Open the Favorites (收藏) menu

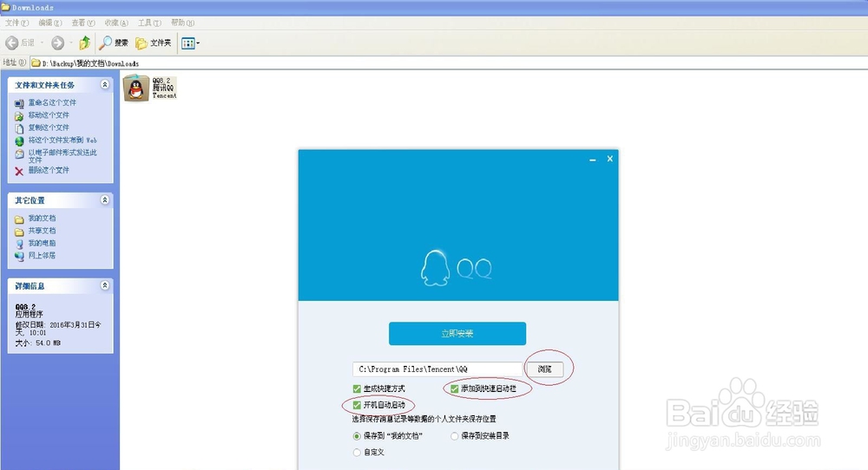click(116, 23)
